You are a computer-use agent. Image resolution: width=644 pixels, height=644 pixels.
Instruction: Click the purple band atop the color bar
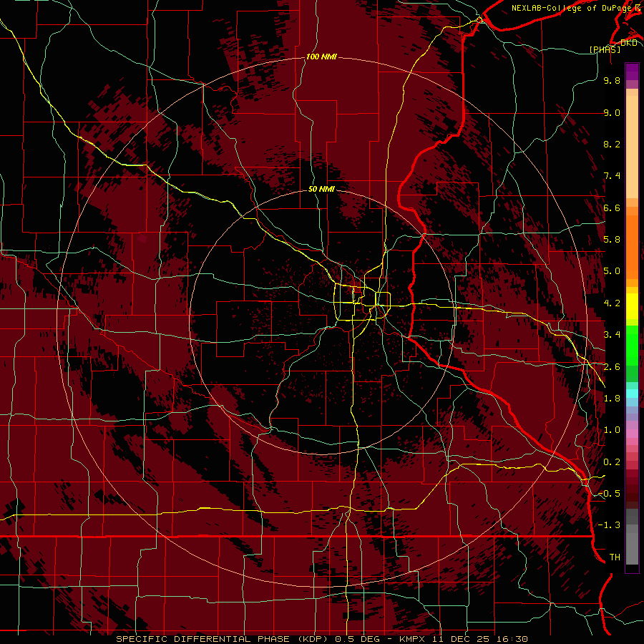(632, 72)
